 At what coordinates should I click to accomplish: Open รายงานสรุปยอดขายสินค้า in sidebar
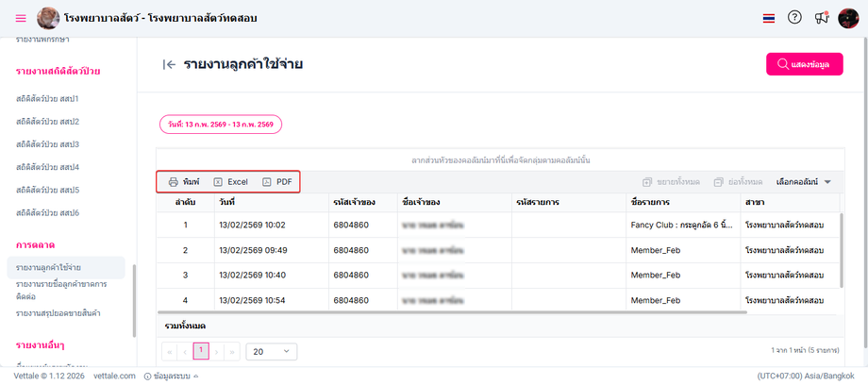(x=58, y=313)
